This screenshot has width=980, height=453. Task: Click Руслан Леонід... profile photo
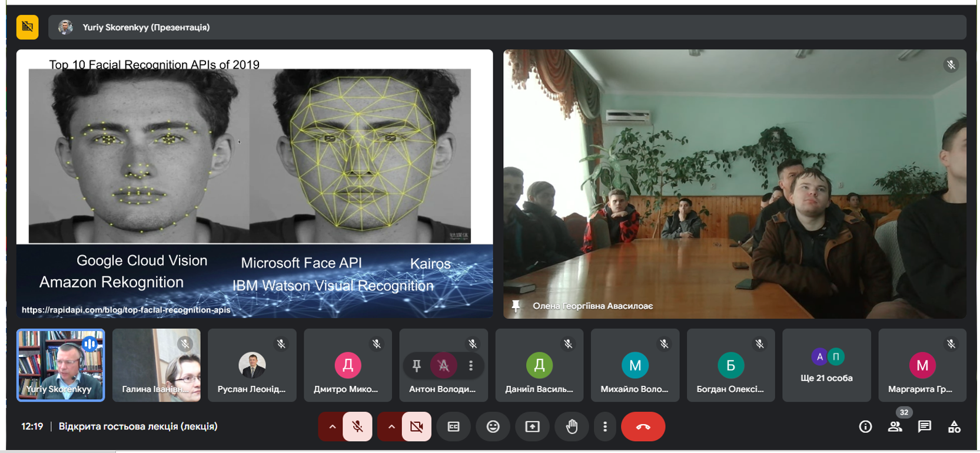click(252, 365)
